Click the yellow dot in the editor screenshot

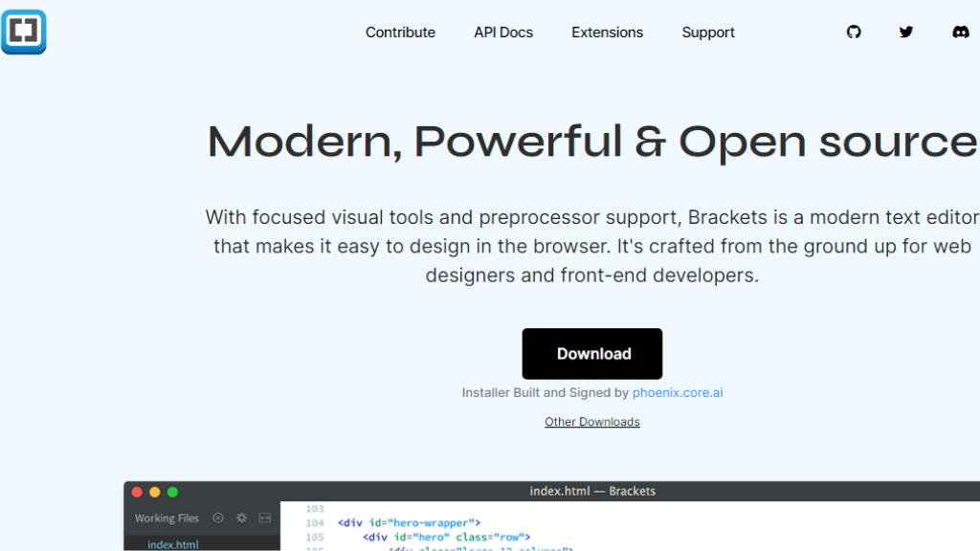pos(155,493)
